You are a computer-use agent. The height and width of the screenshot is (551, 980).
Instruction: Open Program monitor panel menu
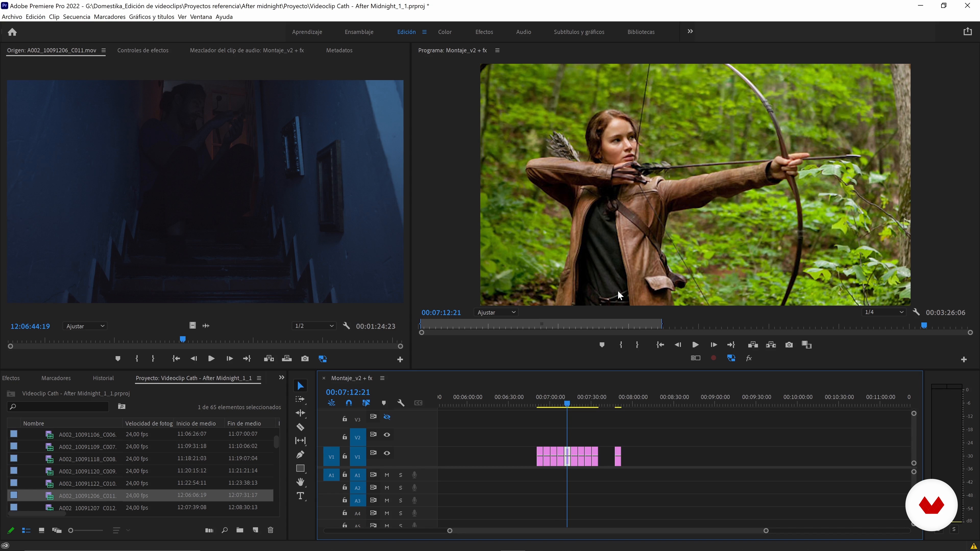tap(497, 50)
